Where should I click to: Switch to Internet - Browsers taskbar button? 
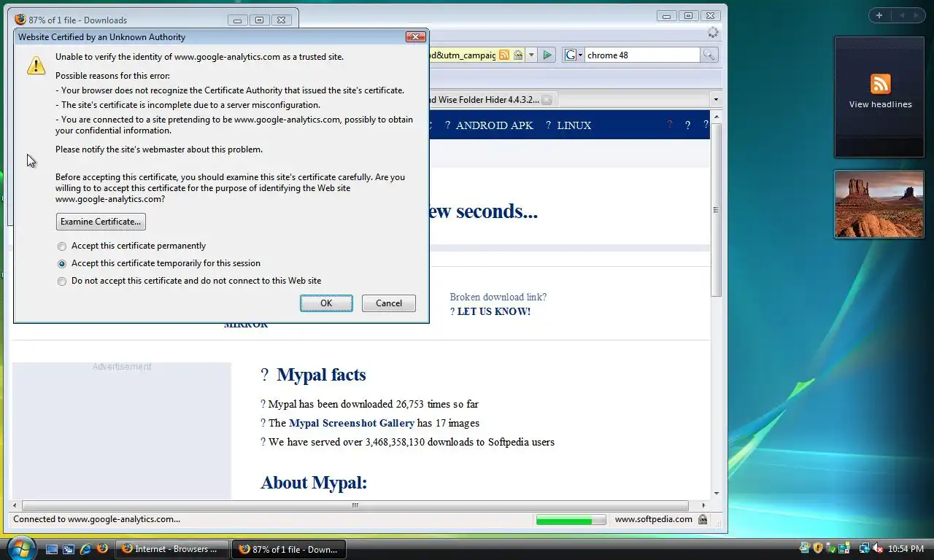tap(172, 549)
